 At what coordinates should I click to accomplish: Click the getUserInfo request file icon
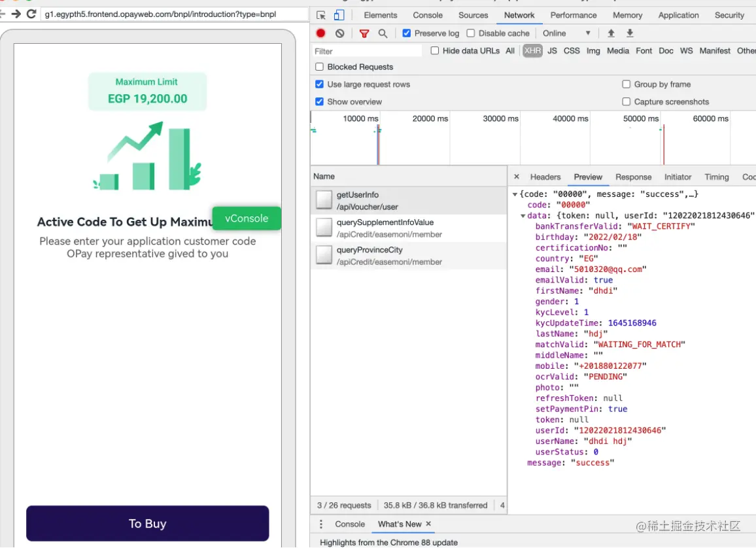point(324,200)
